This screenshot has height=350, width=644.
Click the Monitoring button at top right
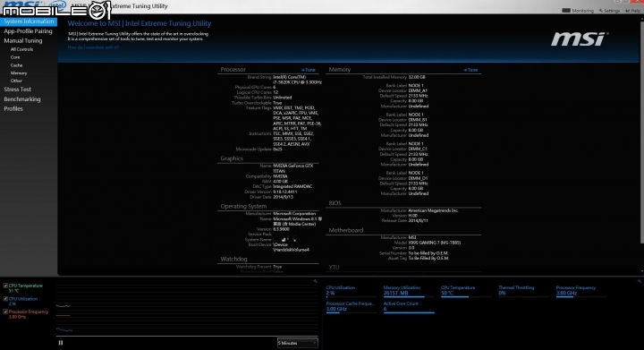point(578,11)
